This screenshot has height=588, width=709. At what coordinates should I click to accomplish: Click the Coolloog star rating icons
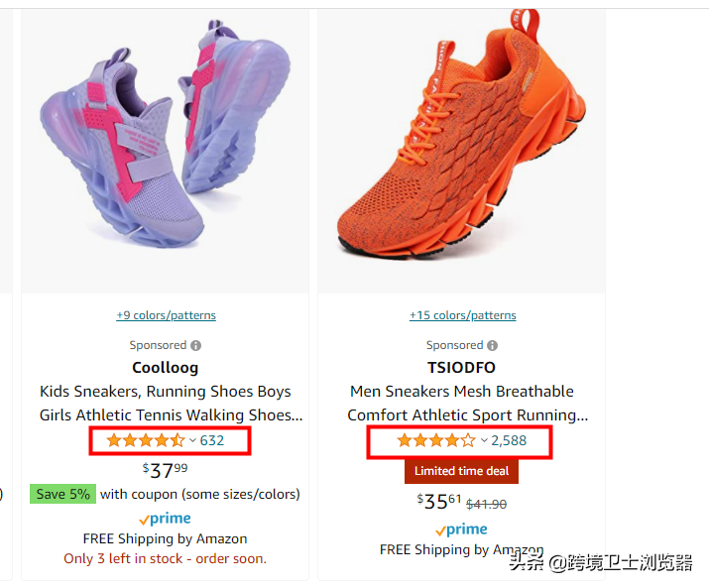[146, 440]
